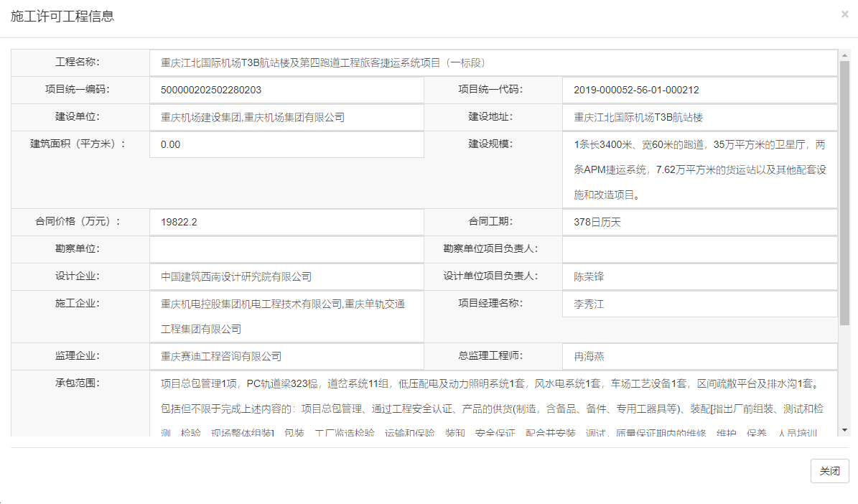The height and width of the screenshot is (504, 858).
Task: Click the scrollbar down arrow
Action: (844, 430)
